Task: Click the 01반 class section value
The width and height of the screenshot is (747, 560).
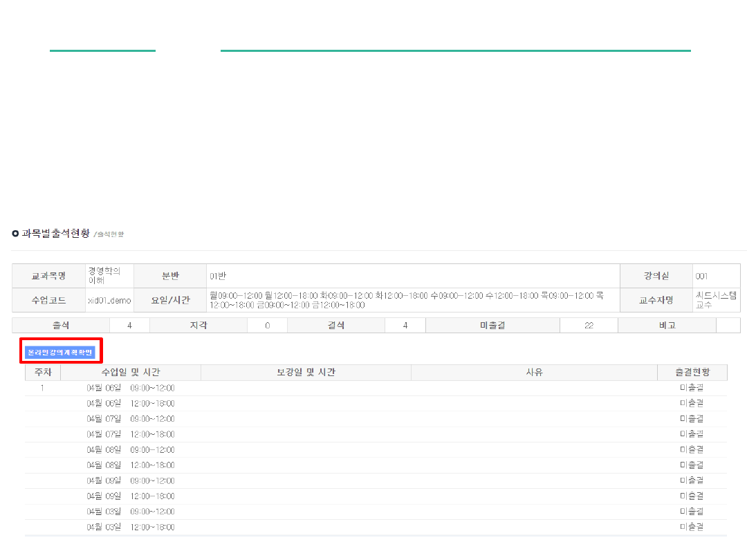Action: pos(218,276)
